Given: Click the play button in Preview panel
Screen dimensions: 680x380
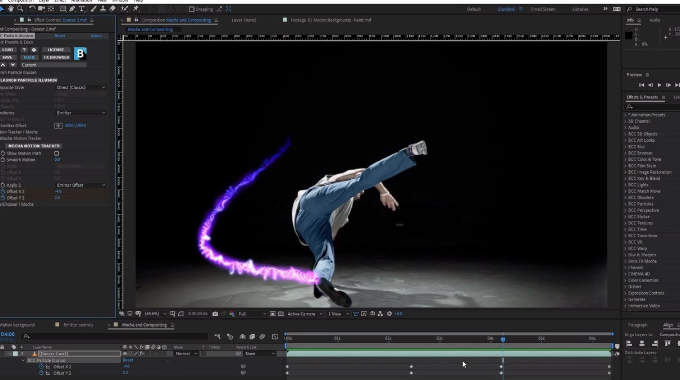Looking at the screenshot, I should 659,85.
